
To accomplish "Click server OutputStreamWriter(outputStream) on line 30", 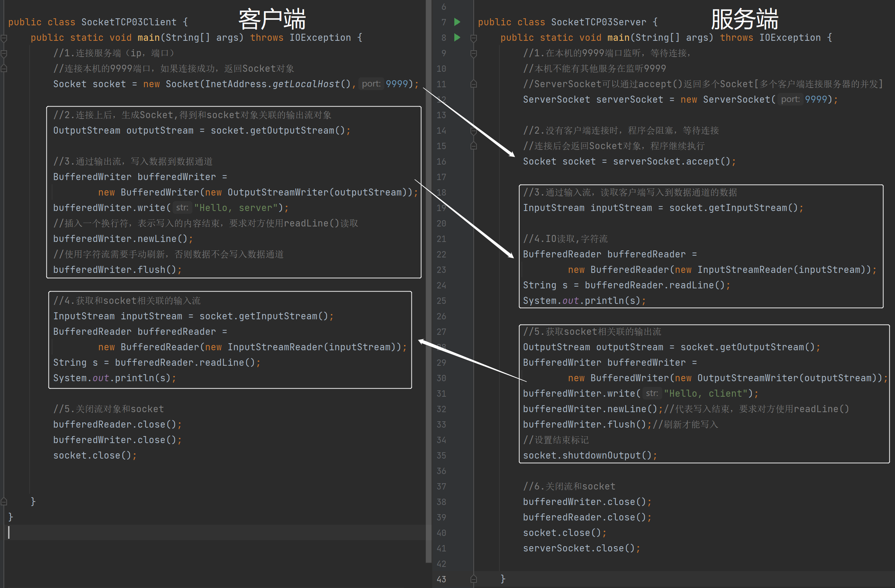I will coord(787,378).
